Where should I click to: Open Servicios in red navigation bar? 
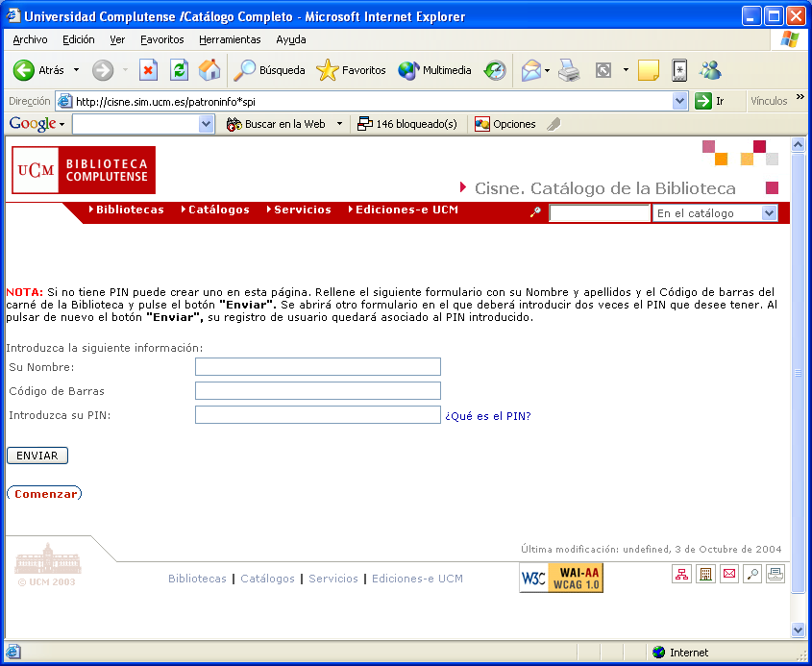299,210
